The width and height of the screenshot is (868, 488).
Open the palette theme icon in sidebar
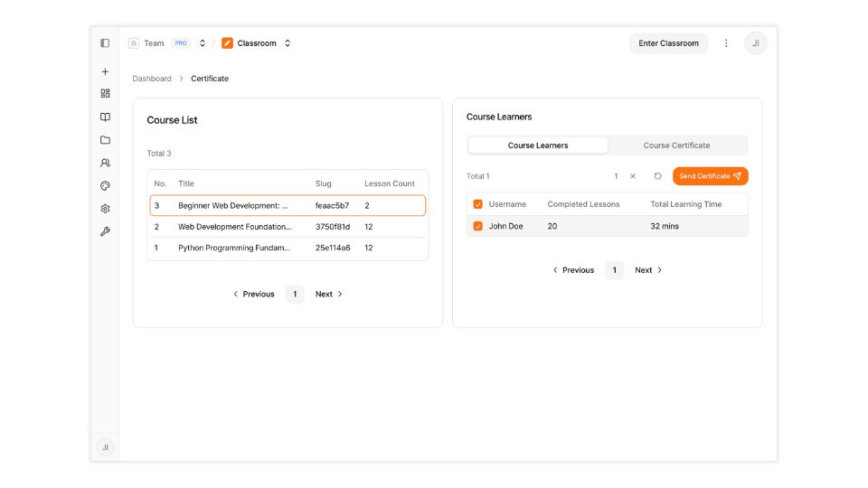point(105,186)
